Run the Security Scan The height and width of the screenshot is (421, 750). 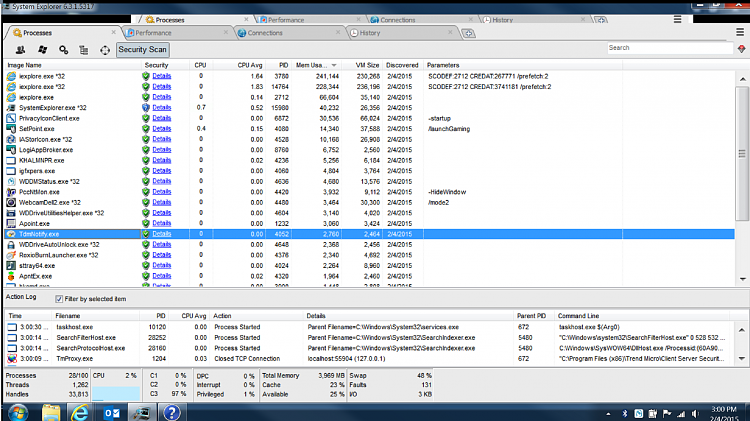[x=143, y=50]
